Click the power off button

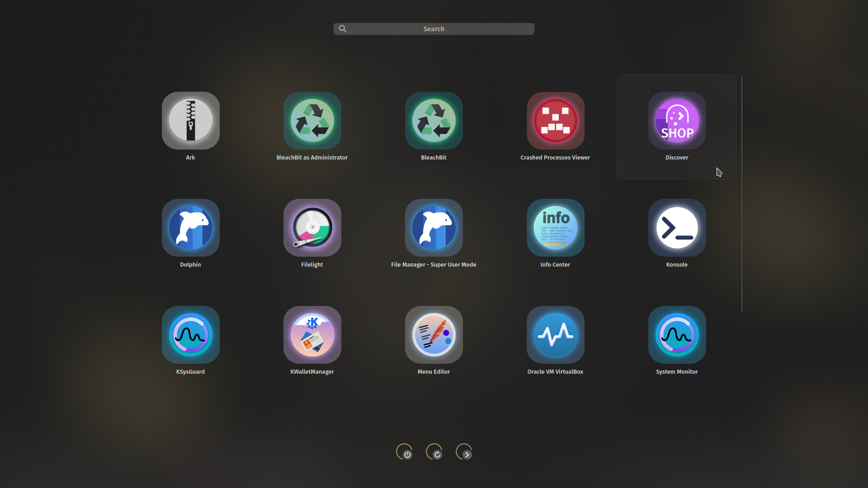click(x=404, y=452)
